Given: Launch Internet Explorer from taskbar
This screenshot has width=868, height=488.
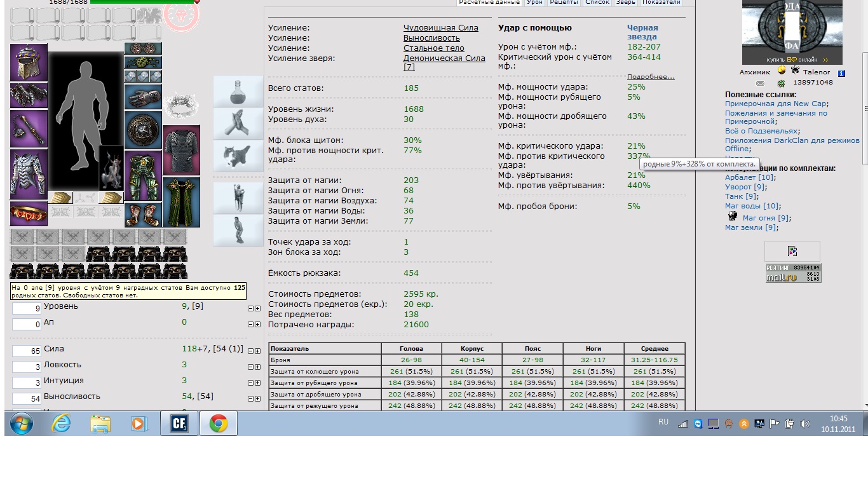Looking at the screenshot, I should point(62,423).
